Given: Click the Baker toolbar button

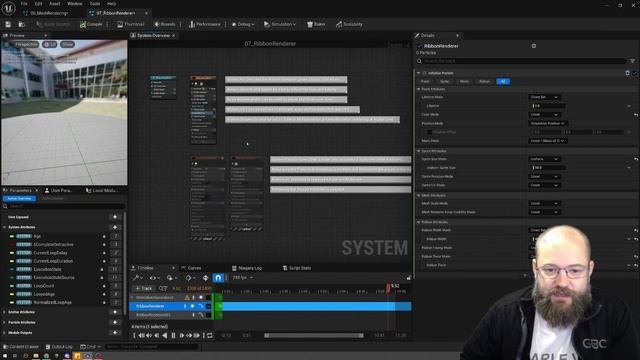Looking at the screenshot, I should [x=316, y=24].
